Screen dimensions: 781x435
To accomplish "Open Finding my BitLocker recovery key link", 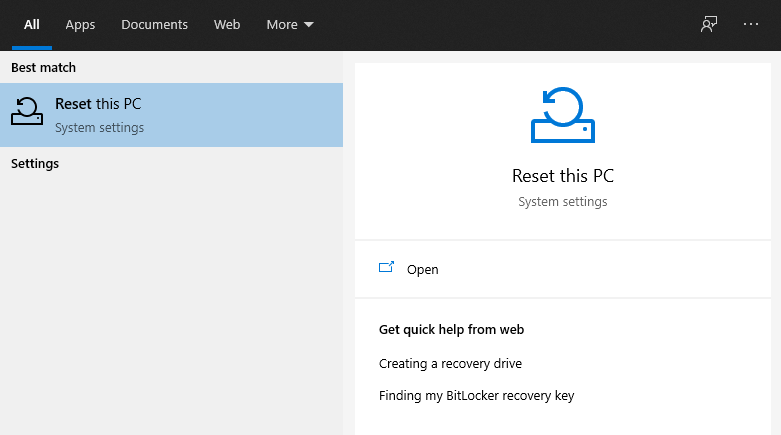I will coord(477,396).
